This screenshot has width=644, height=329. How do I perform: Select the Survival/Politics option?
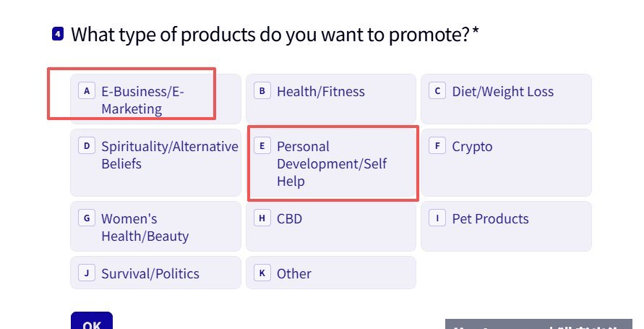point(155,273)
